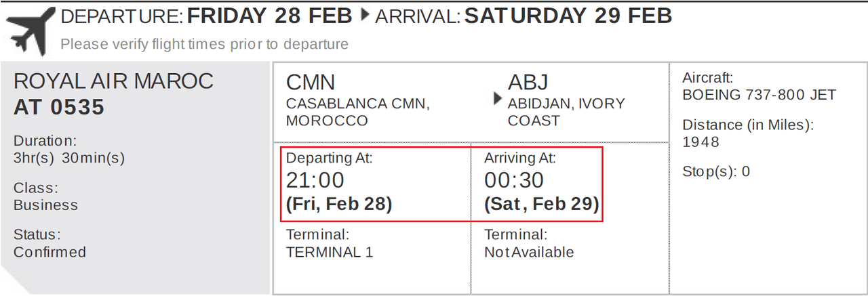Click the departing time 21:00
The width and height of the screenshot is (868, 296).
pyautogui.click(x=315, y=180)
